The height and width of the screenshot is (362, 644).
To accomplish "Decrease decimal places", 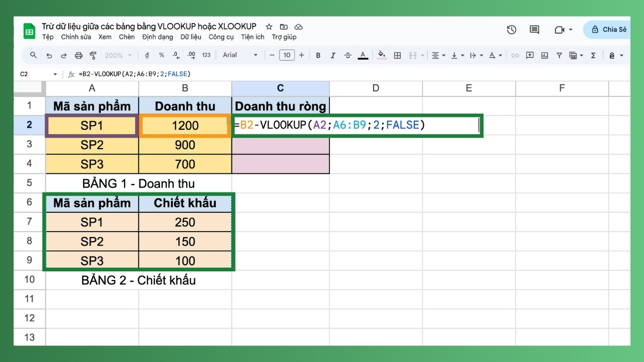I will tap(175, 55).
